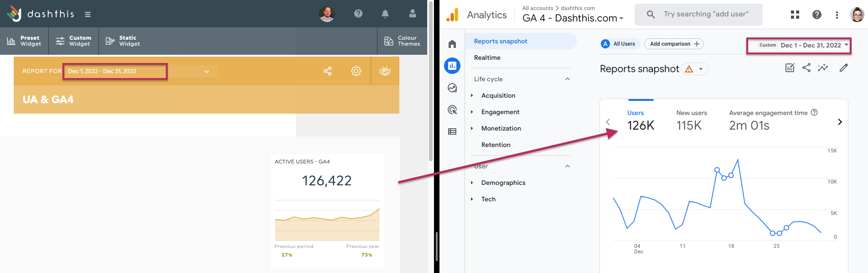This screenshot has height=273, width=868.
Task: Click the All Users segment chip
Action: tap(620, 44)
